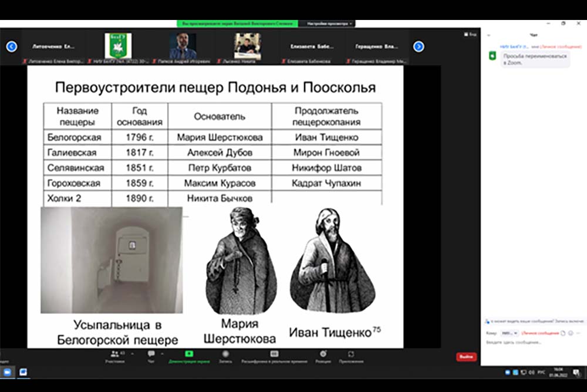Image resolution: width=587 pixels, height=392 pixels.
Task: Open the chat recipient dropdown
Action: pyautogui.click(x=509, y=333)
